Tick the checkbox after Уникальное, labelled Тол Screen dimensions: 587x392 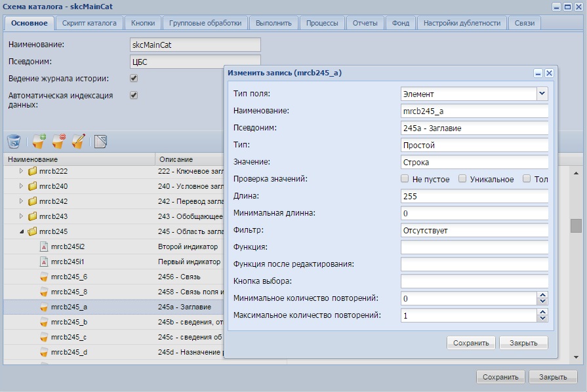coord(527,179)
